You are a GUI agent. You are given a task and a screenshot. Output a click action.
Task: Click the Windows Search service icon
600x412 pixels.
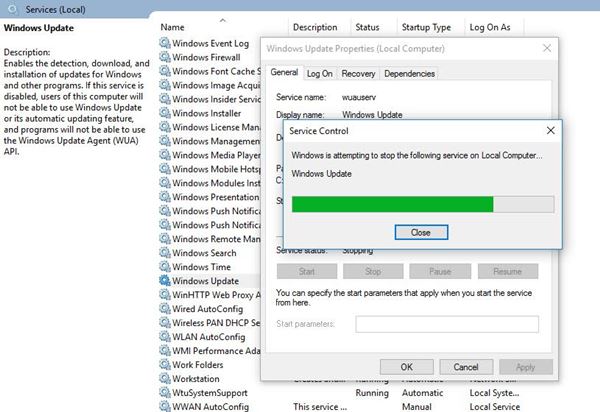(165, 252)
